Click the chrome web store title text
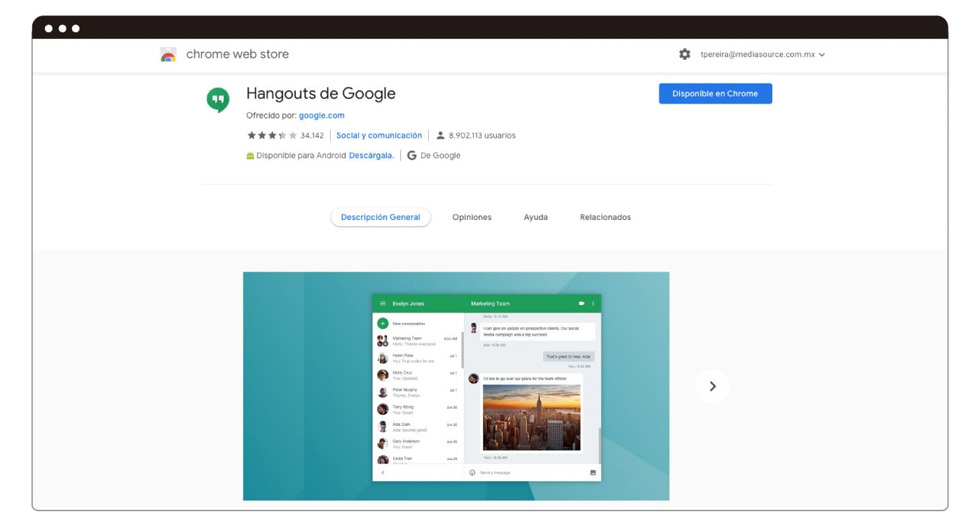The image size is (980, 526). pos(237,54)
